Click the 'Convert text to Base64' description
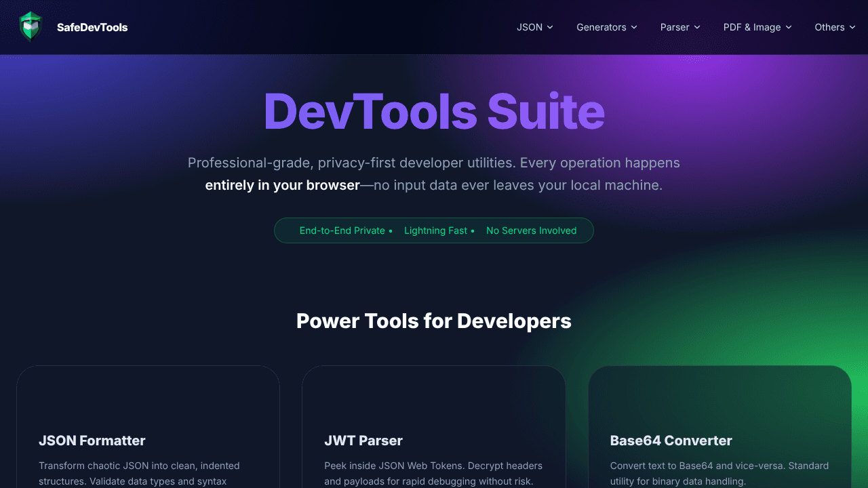 (719, 473)
